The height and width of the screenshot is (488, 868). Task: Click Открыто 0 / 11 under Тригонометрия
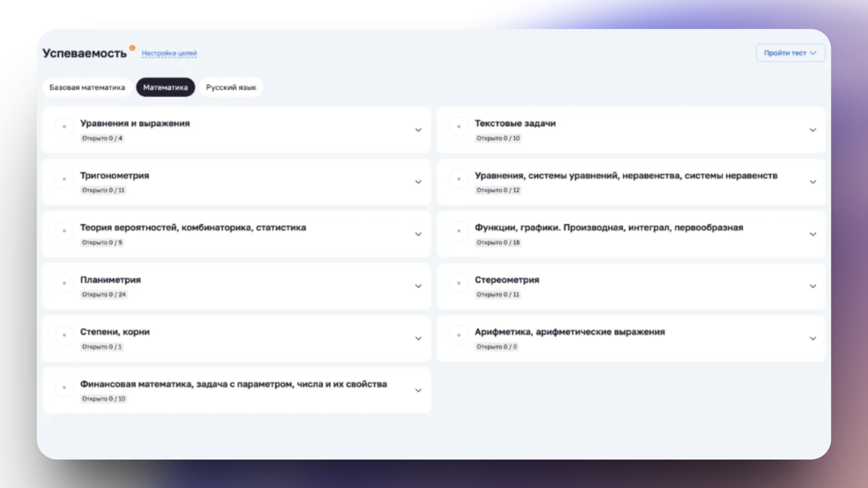[x=103, y=190]
